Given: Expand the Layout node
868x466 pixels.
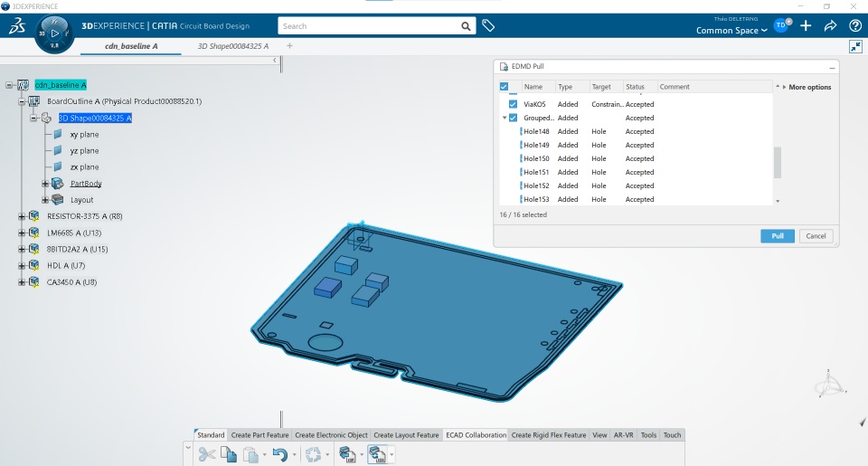Looking at the screenshot, I should (x=45, y=199).
